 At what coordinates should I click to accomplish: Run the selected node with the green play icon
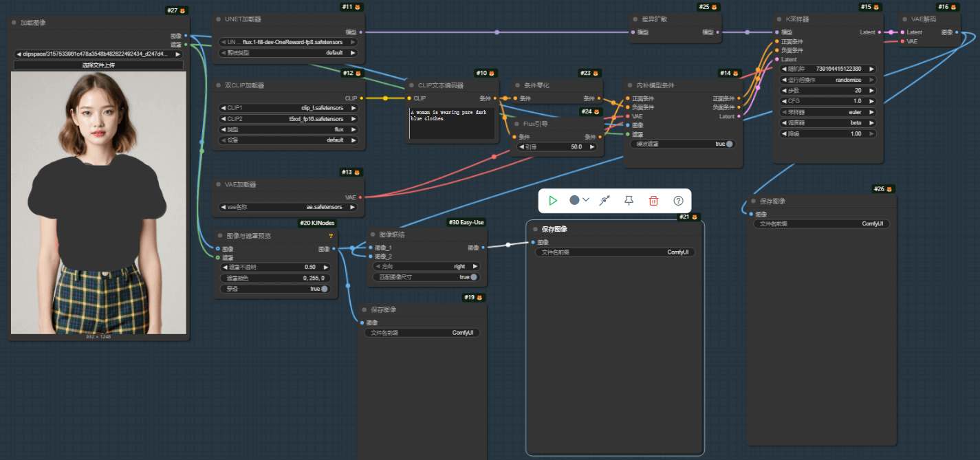click(553, 201)
